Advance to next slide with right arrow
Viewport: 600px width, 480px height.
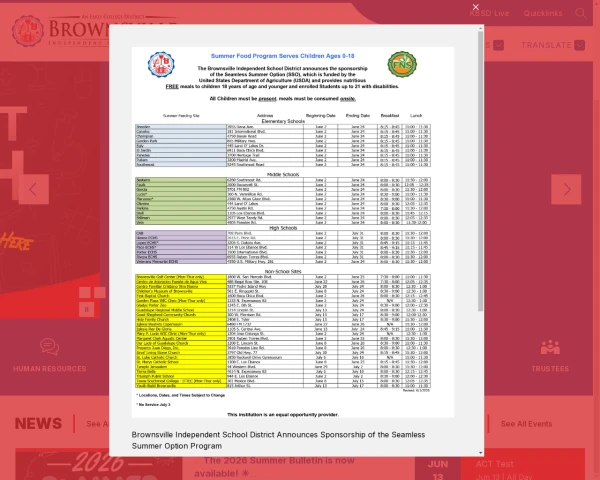[566, 189]
